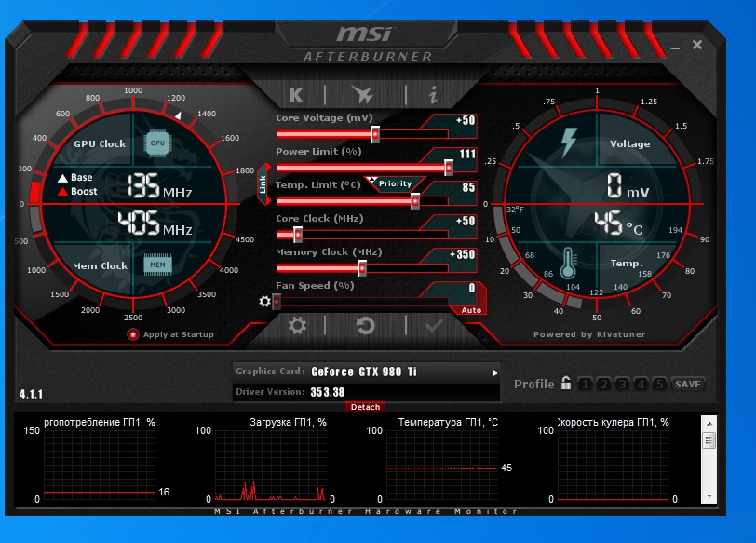
Task: Click the hardware monitor scrollbar thumb
Action: [709, 441]
